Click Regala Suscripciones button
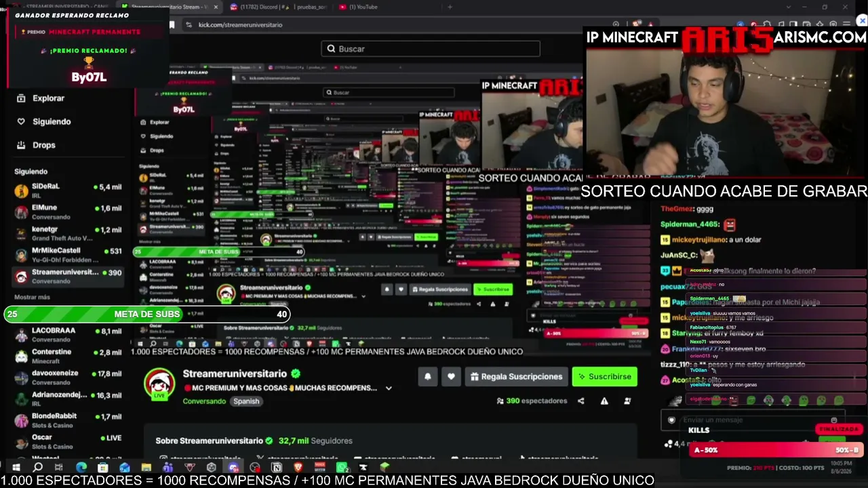The width and height of the screenshot is (868, 488). (516, 376)
